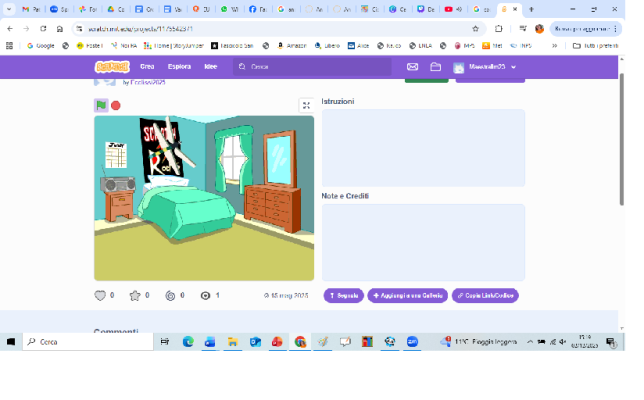
Task: Click the Istruzioni text area
Action: click(423, 148)
